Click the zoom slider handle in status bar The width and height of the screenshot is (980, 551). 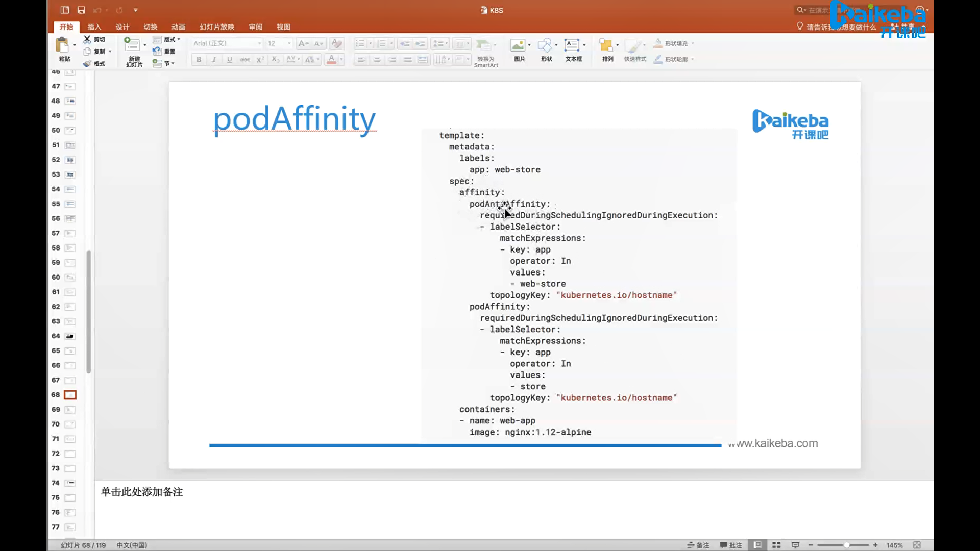pyautogui.click(x=846, y=545)
